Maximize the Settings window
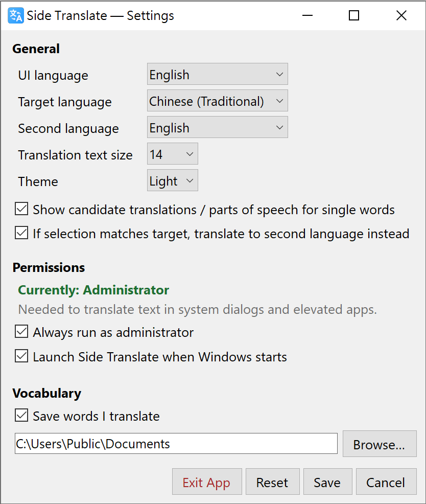 354,15
